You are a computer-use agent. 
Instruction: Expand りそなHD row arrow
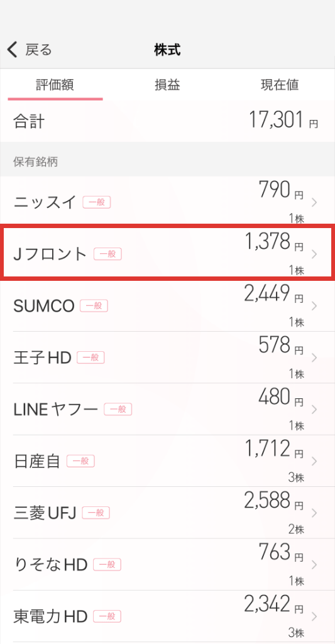click(x=314, y=565)
